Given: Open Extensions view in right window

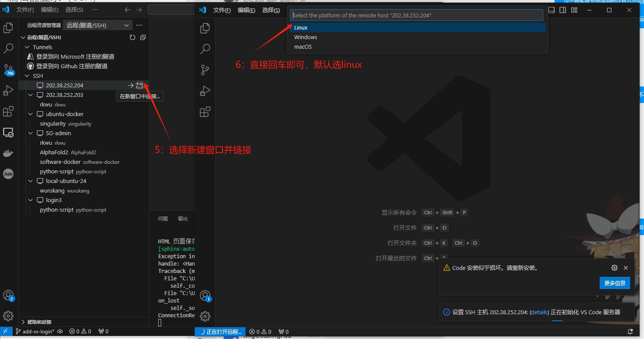Looking at the screenshot, I should [205, 112].
